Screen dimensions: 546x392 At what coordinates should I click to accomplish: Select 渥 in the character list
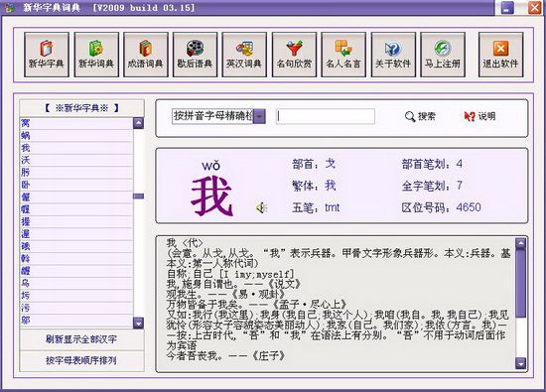(76, 234)
